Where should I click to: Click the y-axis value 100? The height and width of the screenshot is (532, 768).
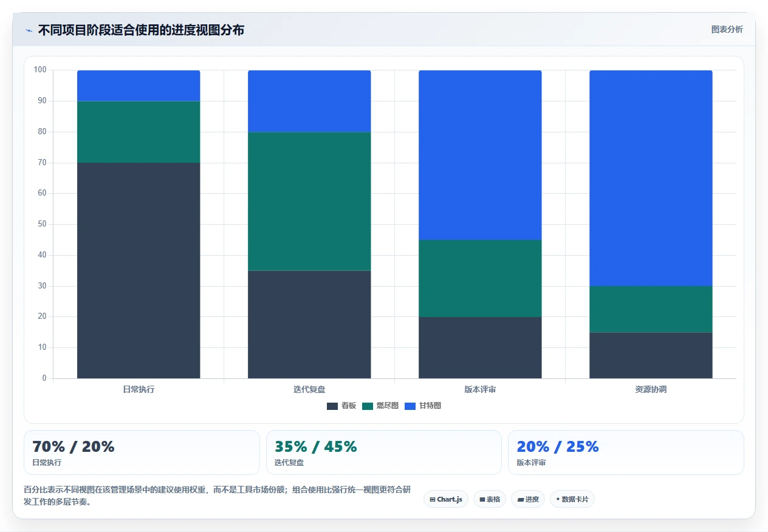40,70
